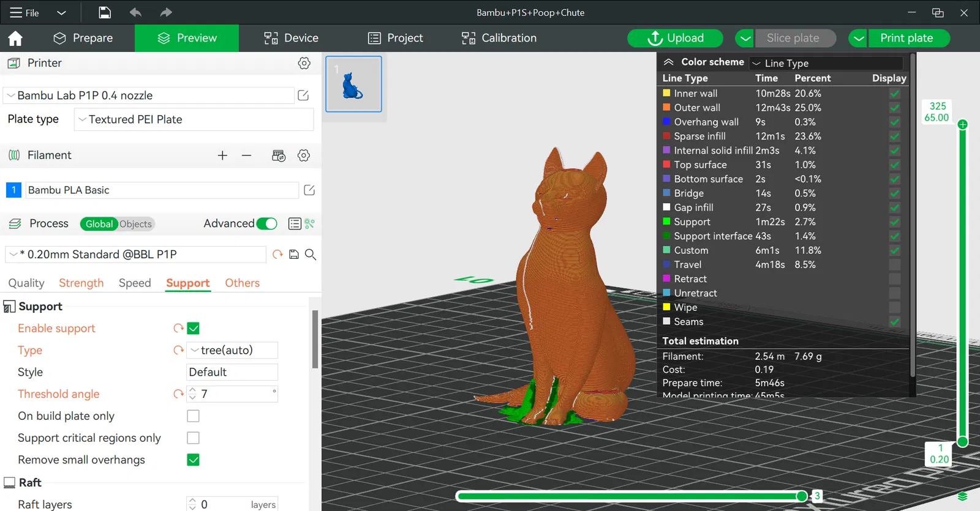Click the vertical layer slider top handle
The width and height of the screenshot is (980, 511).
click(x=963, y=124)
